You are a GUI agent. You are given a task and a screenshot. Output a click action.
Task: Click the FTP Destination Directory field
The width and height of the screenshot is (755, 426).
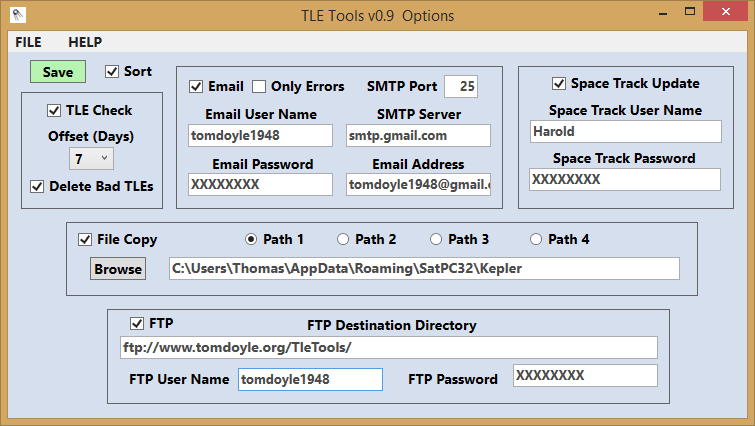[x=389, y=348]
